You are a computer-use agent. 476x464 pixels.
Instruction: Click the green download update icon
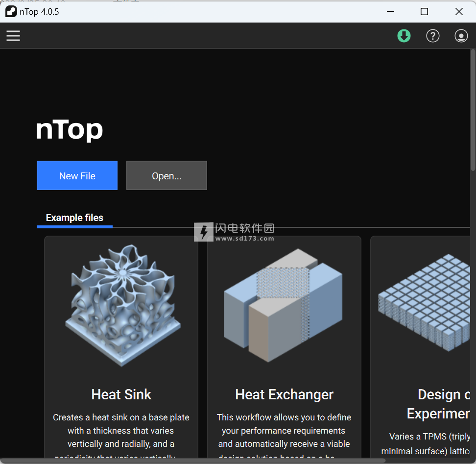(x=404, y=36)
